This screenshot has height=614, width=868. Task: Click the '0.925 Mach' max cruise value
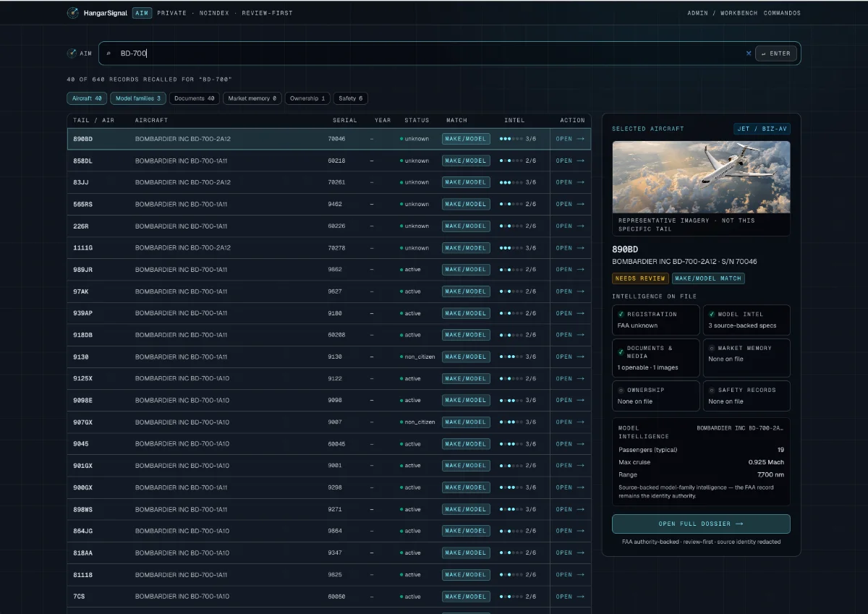[x=766, y=462]
